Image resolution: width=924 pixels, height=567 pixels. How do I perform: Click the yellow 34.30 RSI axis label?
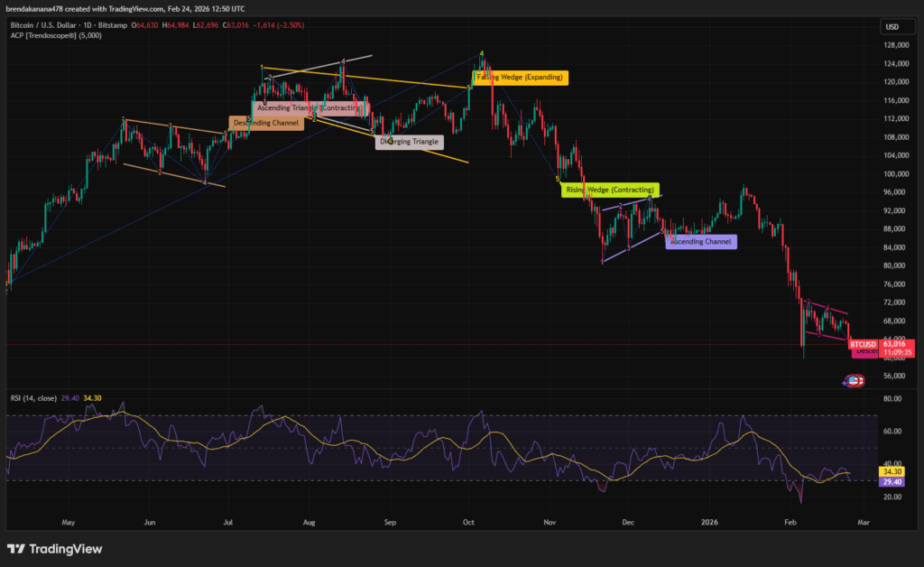click(892, 471)
